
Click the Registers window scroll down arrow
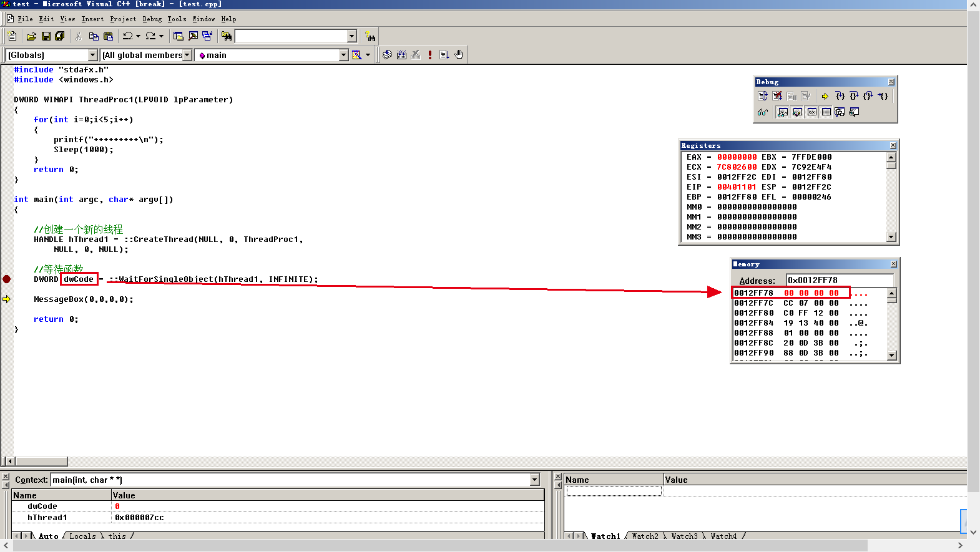point(891,237)
